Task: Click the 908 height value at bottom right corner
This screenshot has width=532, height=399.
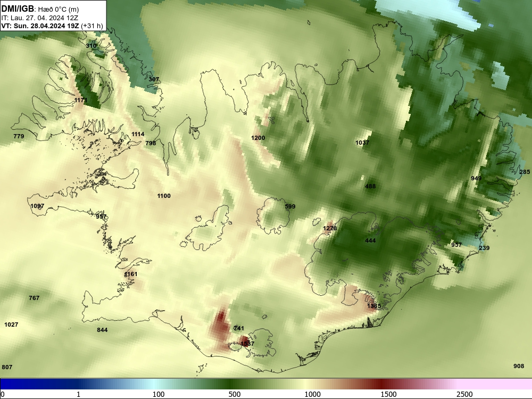Action: (x=519, y=366)
